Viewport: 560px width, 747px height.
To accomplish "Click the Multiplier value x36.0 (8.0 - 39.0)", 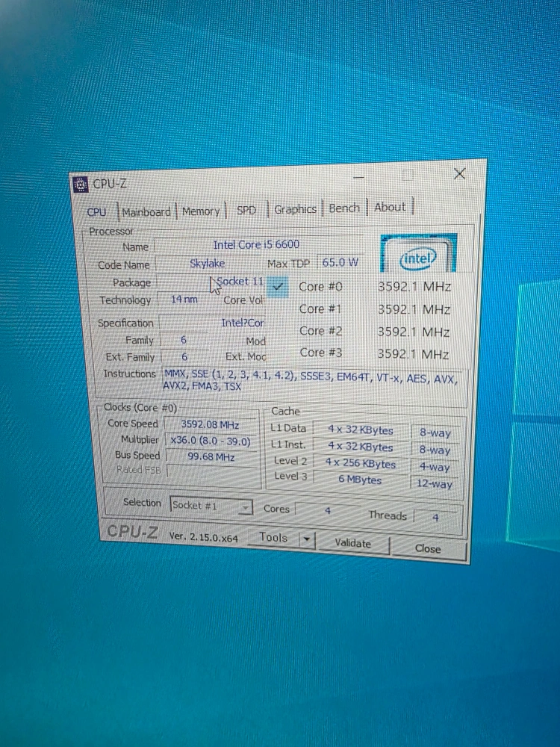I will [211, 441].
